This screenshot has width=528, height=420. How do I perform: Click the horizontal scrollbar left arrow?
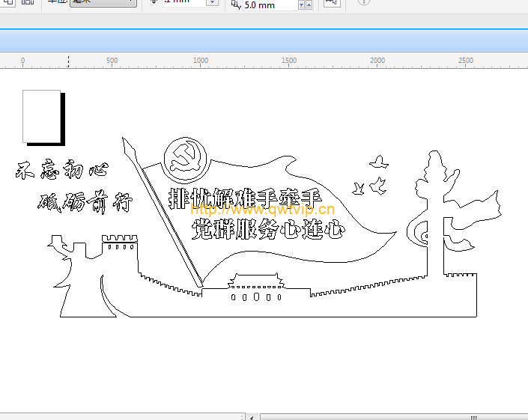click(252, 417)
